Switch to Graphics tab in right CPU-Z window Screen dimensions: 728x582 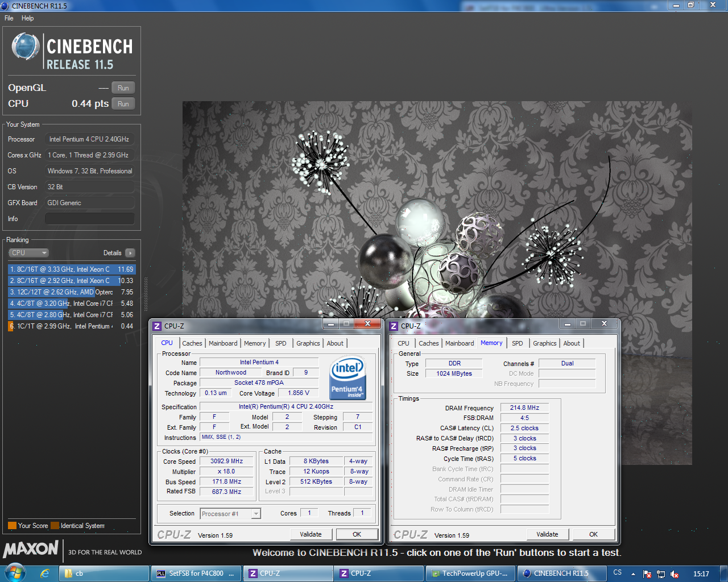pos(545,343)
